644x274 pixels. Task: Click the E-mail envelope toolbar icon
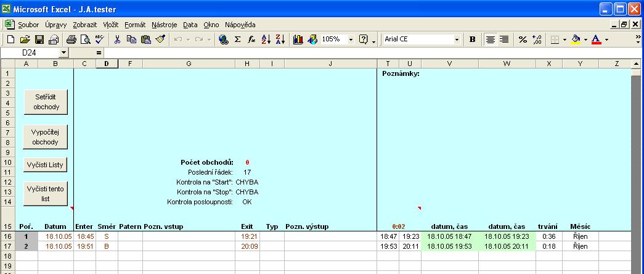pos(54,39)
